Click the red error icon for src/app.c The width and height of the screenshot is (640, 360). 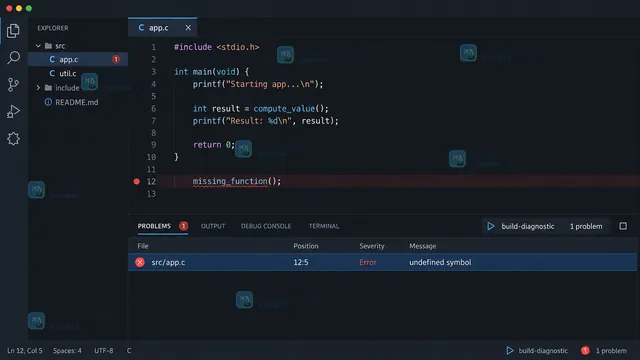click(140, 262)
